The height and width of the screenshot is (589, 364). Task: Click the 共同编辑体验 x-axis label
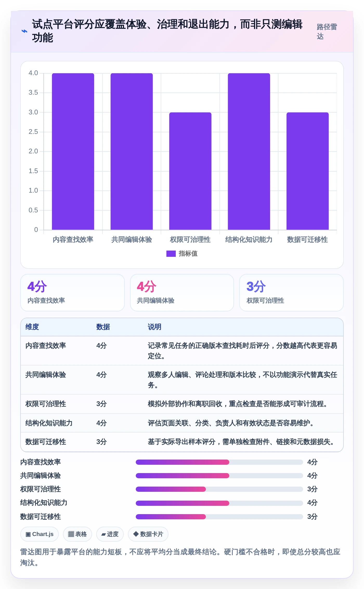click(x=132, y=240)
